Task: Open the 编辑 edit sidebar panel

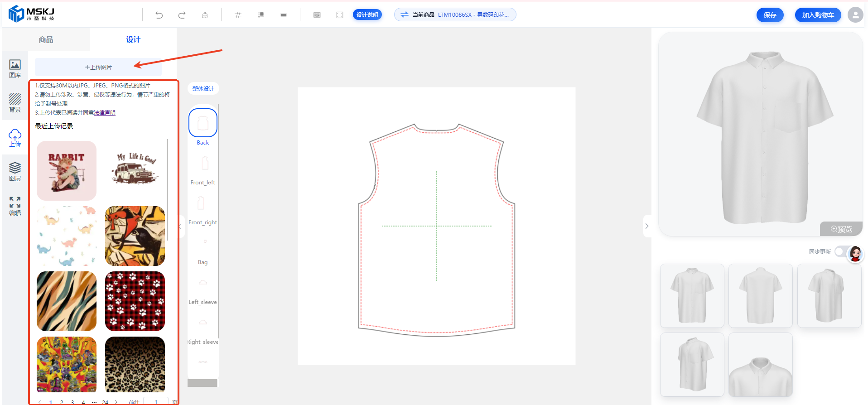Action: point(15,206)
